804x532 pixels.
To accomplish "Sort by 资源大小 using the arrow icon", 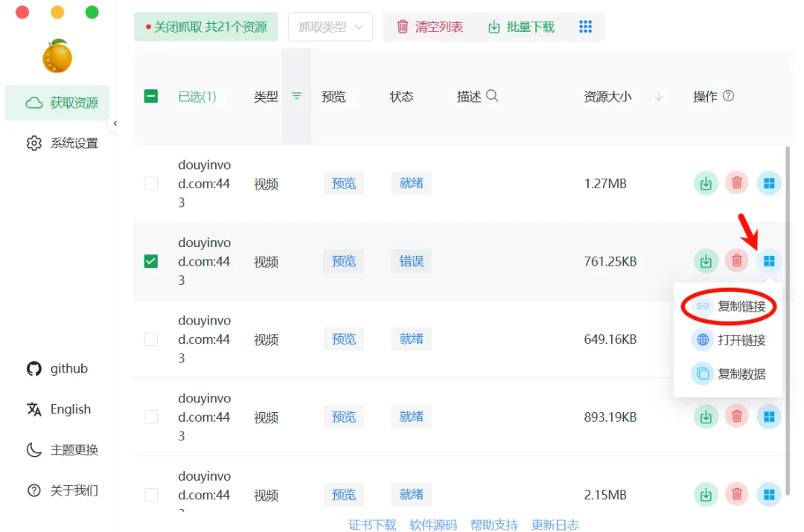I will point(659,97).
